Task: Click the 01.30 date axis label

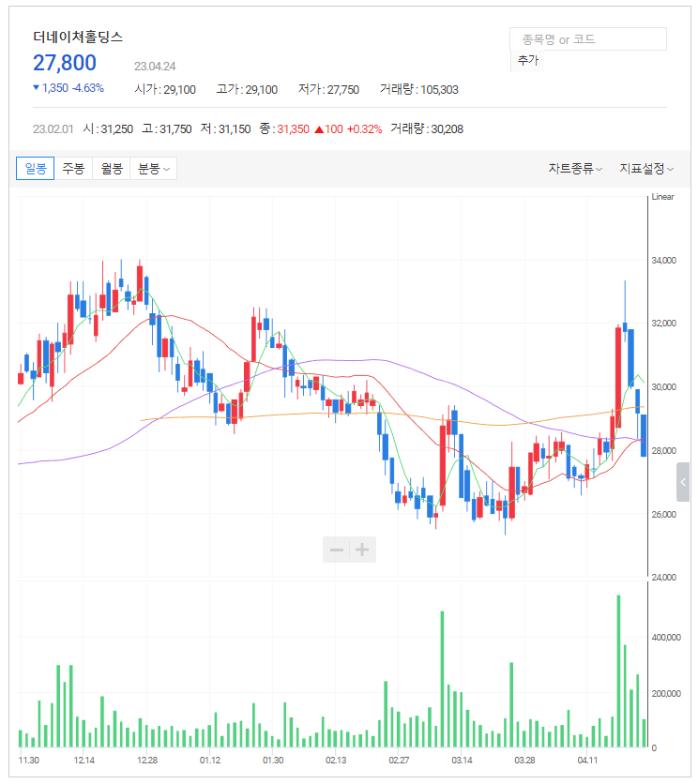Action: (x=273, y=760)
